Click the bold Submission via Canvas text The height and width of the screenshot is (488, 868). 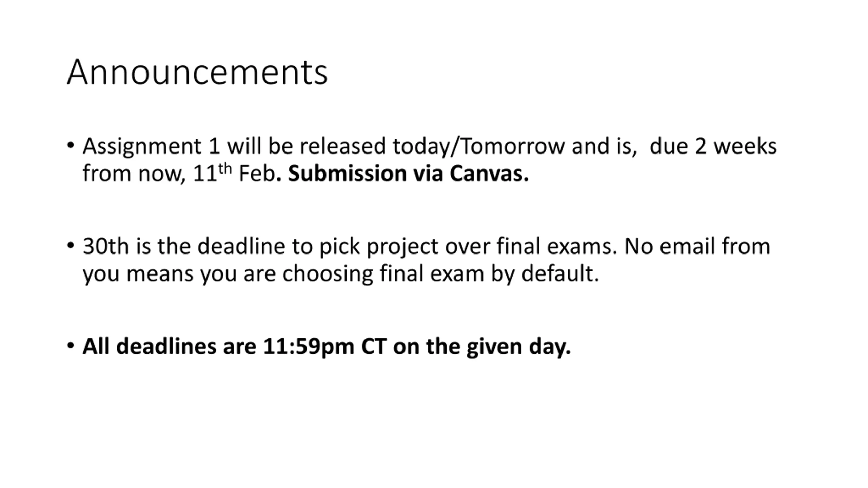[x=408, y=174]
